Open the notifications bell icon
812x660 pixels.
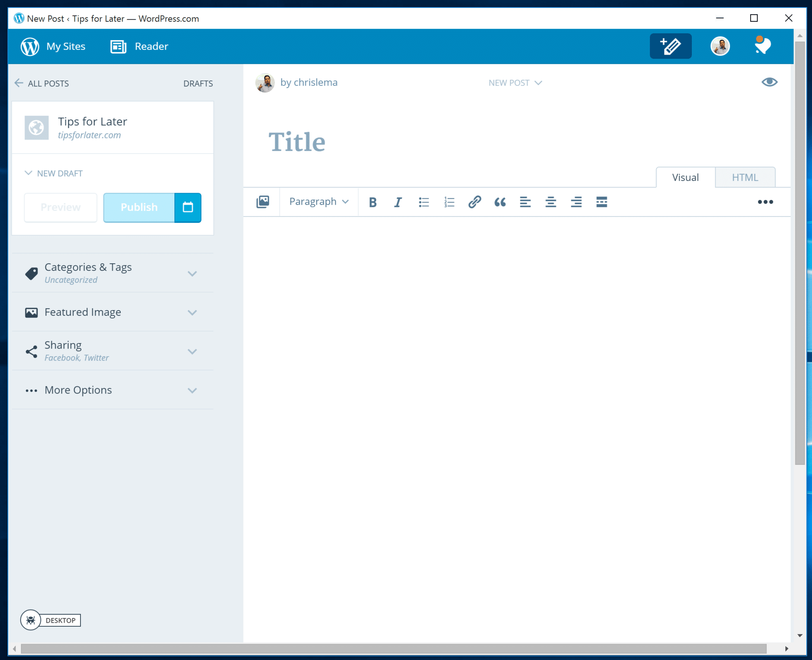click(762, 46)
